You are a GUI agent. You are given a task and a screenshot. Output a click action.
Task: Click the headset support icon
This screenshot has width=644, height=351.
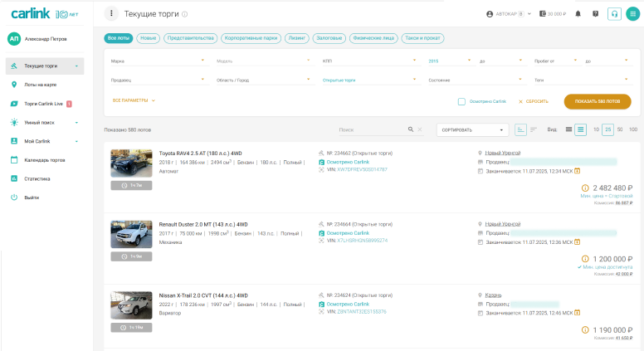coord(614,14)
